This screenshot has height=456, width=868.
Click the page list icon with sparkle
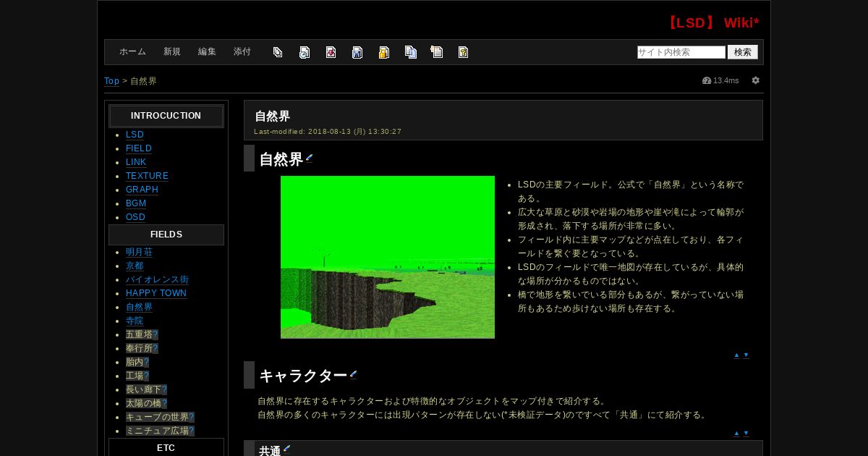(436, 52)
